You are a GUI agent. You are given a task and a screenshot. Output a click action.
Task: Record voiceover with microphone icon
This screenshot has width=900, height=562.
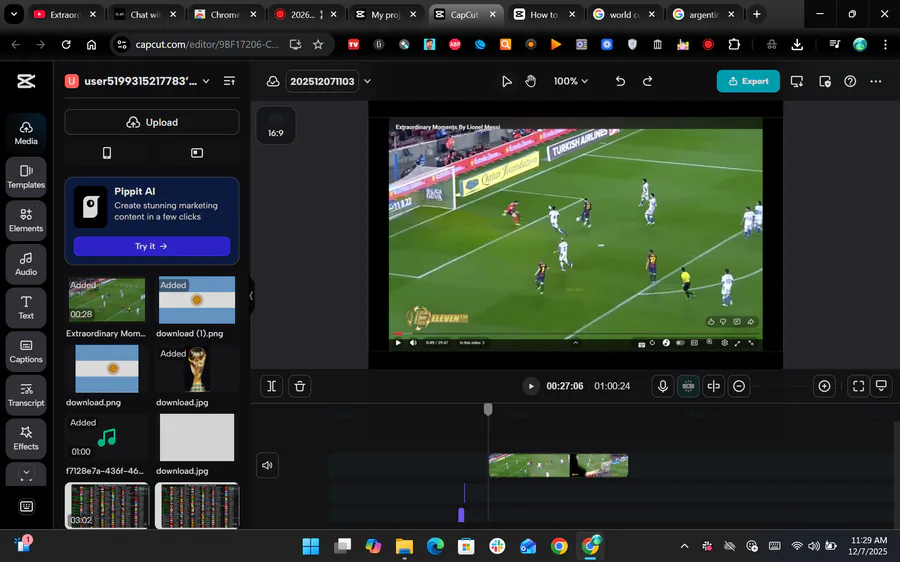click(x=662, y=386)
